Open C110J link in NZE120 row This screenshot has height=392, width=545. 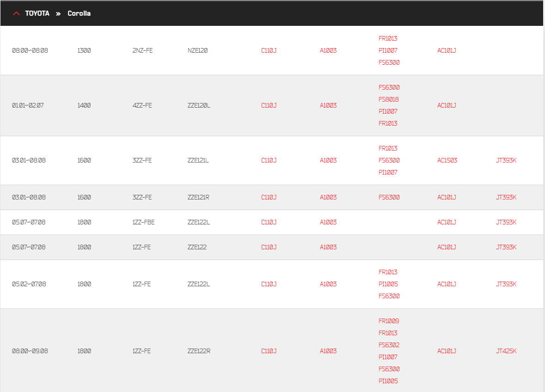tap(269, 50)
